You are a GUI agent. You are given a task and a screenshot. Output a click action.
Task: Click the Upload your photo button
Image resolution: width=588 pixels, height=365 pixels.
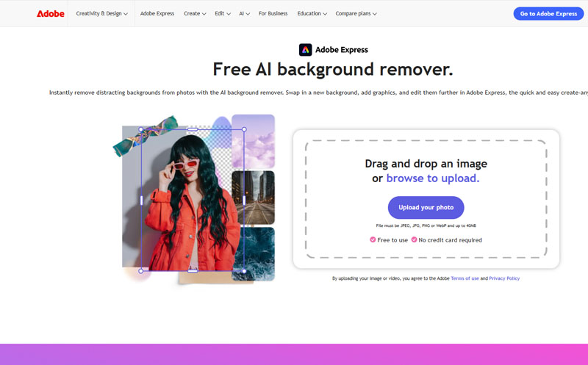tap(426, 207)
